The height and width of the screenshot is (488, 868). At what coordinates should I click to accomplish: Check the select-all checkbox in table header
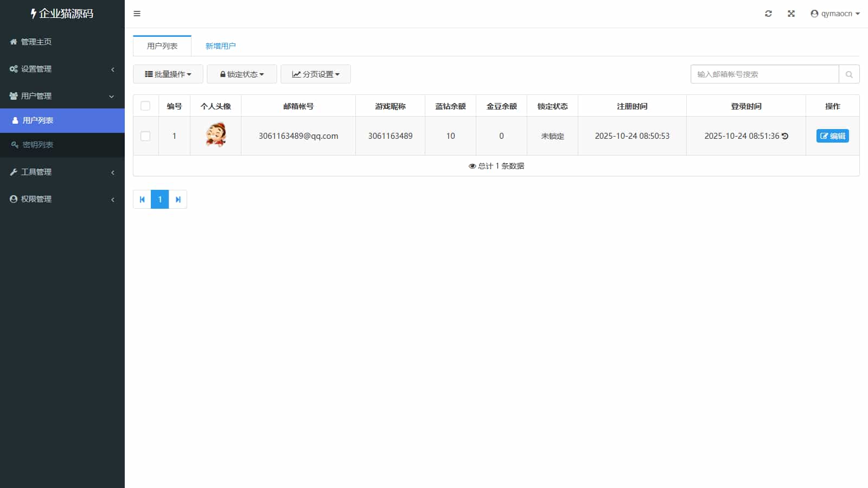click(145, 106)
